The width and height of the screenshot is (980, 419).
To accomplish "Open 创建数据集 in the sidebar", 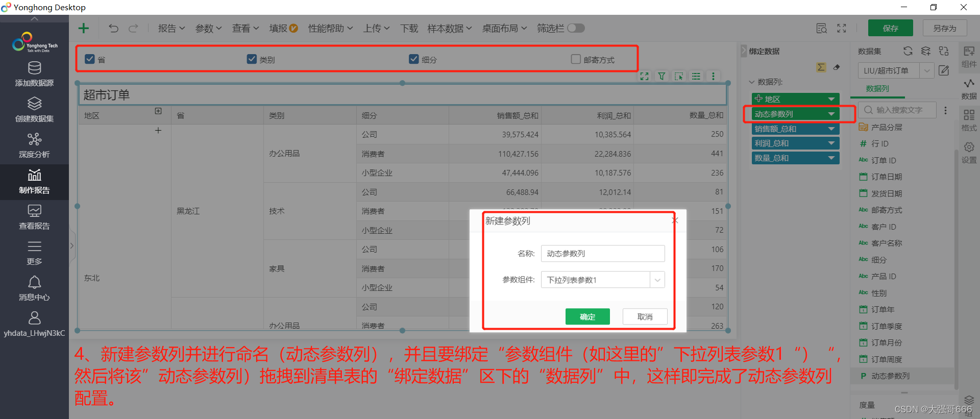I will [x=34, y=110].
